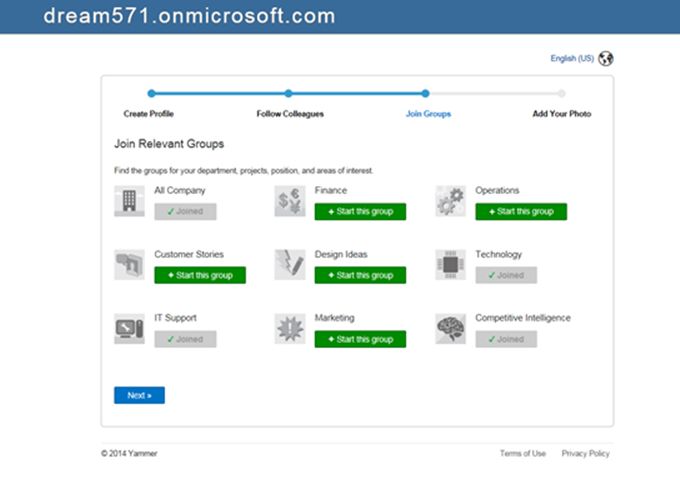Click the Marketing starburst icon
The width and height of the screenshot is (680, 503).
[x=290, y=329]
